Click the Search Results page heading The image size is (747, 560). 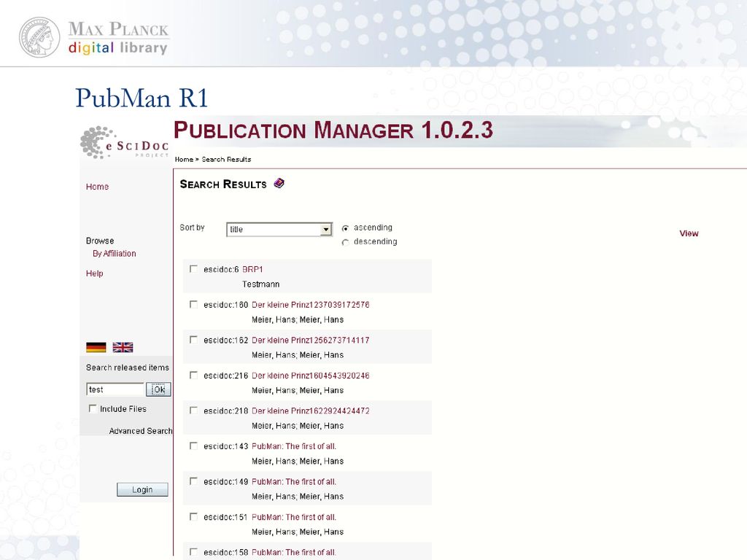[x=223, y=184]
